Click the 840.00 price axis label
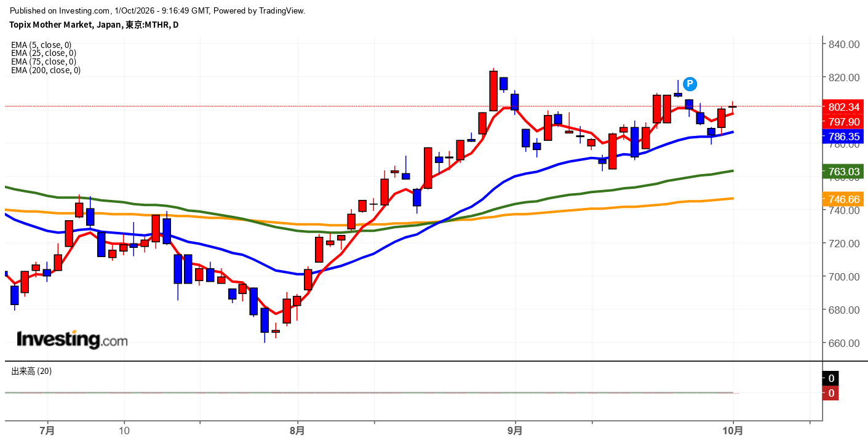 click(x=843, y=44)
